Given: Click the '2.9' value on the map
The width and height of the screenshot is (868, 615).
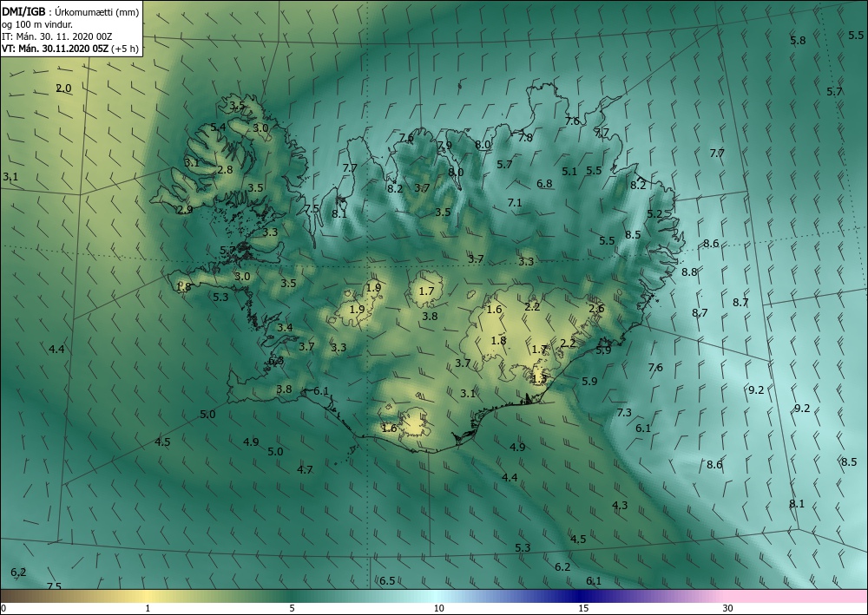Looking at the screenshot, I should tap(185, 210).
